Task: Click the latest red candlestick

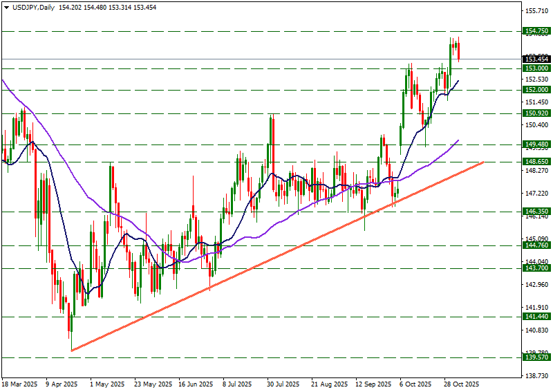Action: point(458,51)
